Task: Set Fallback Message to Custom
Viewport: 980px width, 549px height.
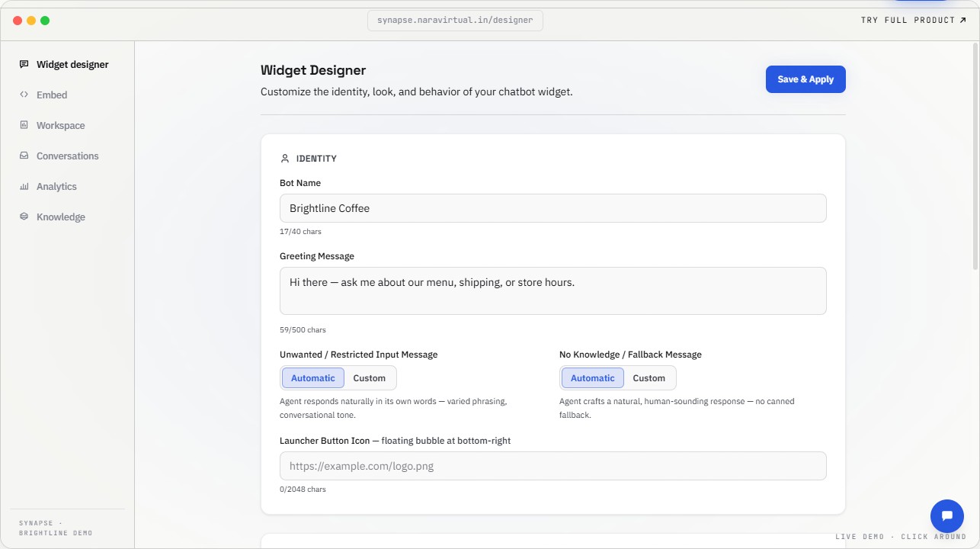Action: click(x=649, y=378)
